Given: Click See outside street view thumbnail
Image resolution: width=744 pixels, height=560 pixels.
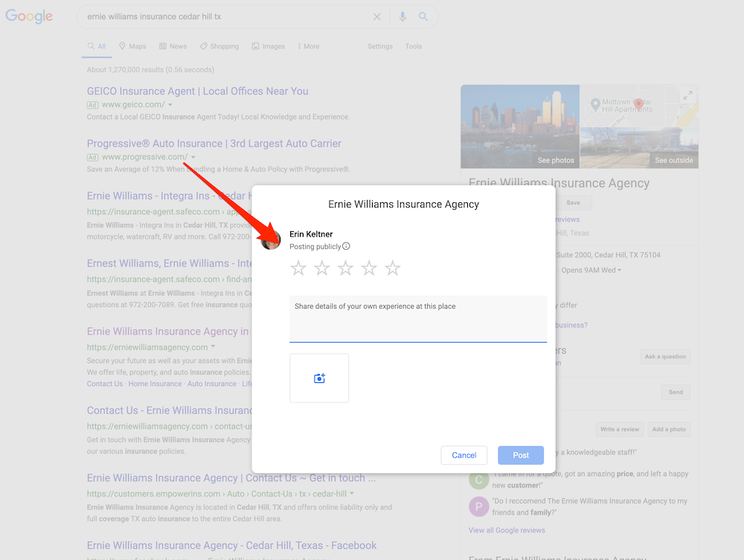Looking at the screenshot, I should [639, 148].
